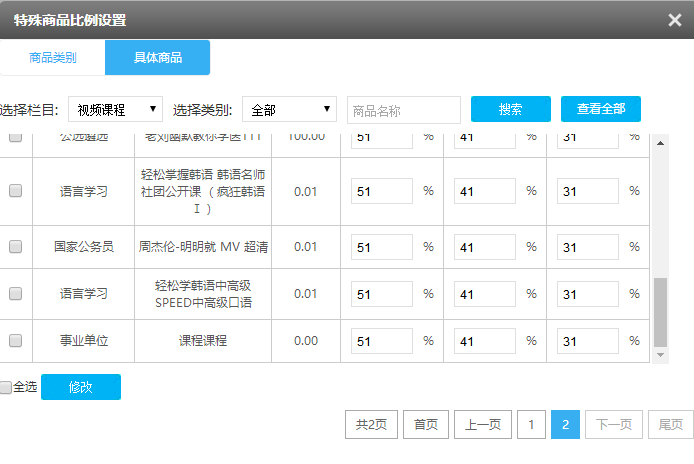Check the 轻松学韩语中高级 row checkbox
Screen dimensions: 694x464
tap(15, 293)
